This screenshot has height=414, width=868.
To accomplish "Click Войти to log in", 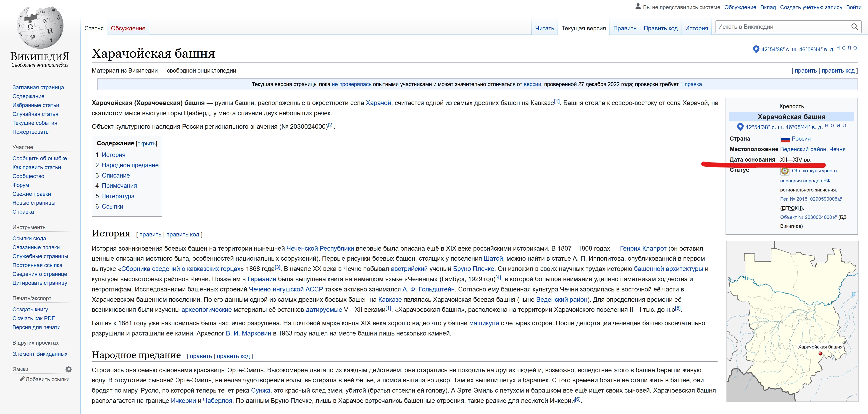I will click(x=854, y=7).
